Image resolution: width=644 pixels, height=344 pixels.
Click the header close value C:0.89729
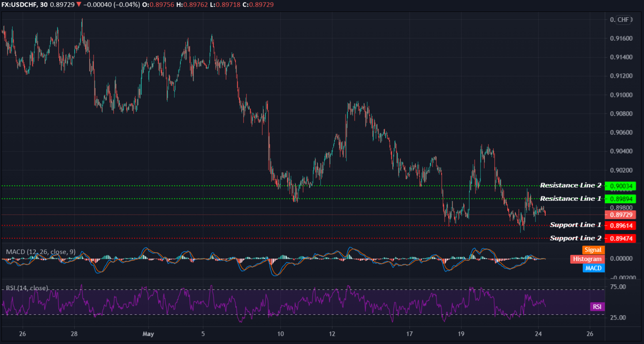[x=258, y=5]
